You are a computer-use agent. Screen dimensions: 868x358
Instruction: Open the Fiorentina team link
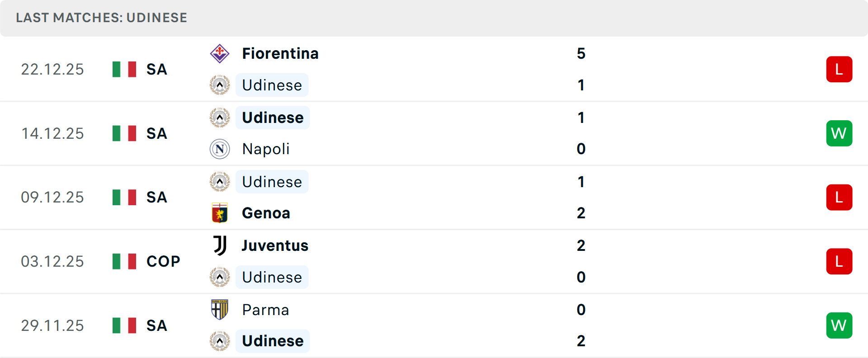point(280,53)
